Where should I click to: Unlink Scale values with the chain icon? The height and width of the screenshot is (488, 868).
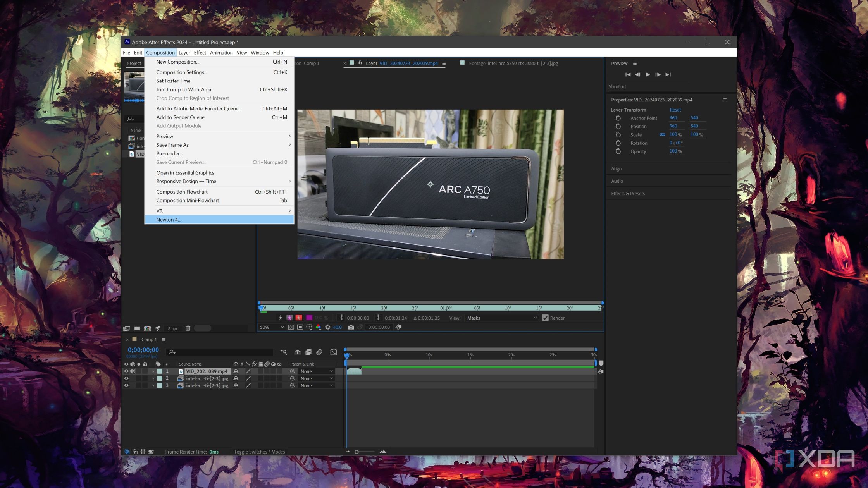point(662,134)
